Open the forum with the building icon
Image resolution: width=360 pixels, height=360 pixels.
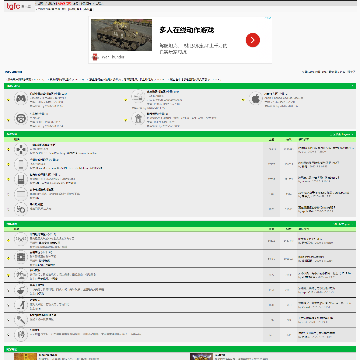138,118
